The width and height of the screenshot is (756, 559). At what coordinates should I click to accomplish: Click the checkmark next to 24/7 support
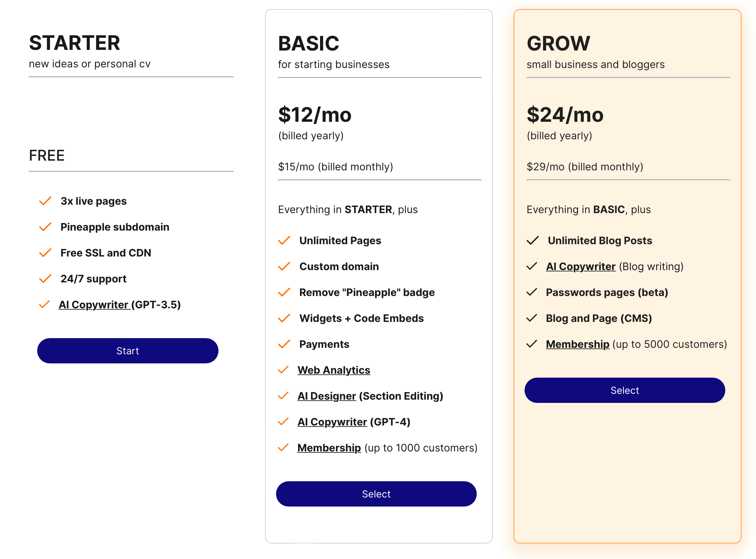pyautogui.click(x=45, y=279)
